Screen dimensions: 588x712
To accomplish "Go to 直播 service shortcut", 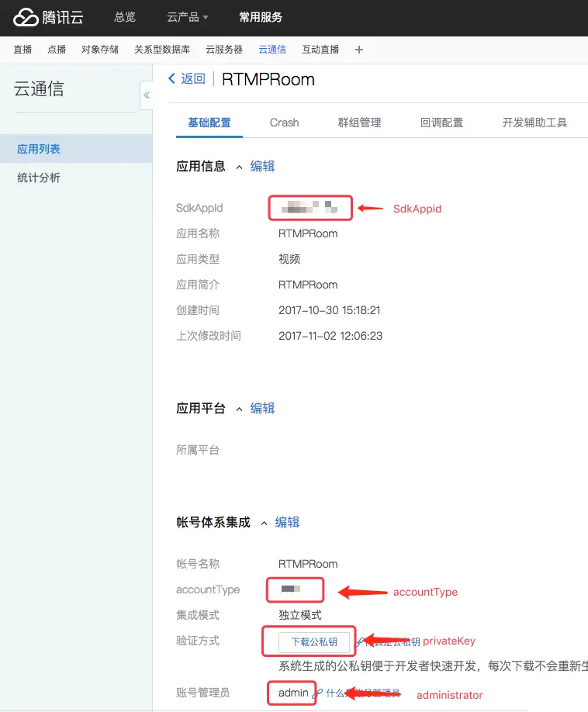I will click(x=22, y=50).
